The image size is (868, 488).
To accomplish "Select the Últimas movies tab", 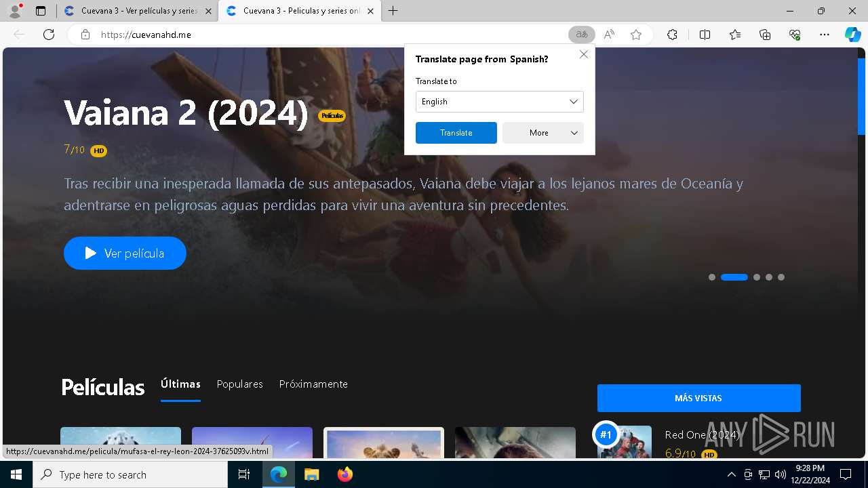I will [180, 384].
